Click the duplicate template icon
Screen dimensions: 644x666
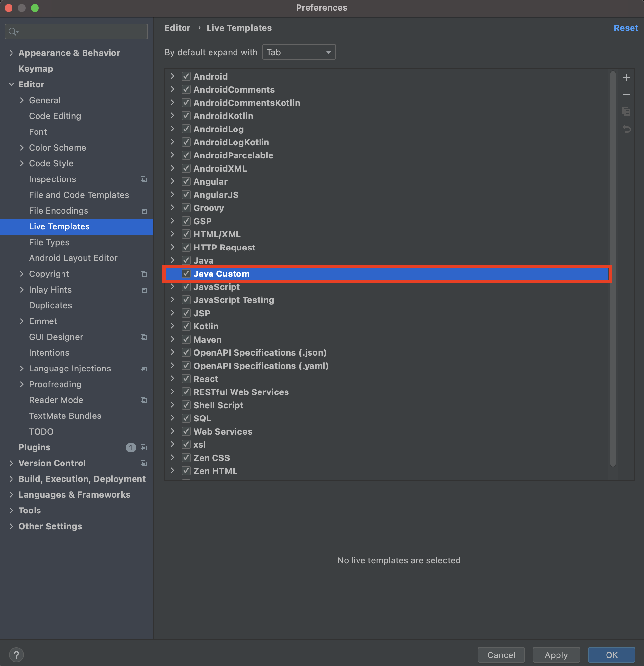[626, 111]
